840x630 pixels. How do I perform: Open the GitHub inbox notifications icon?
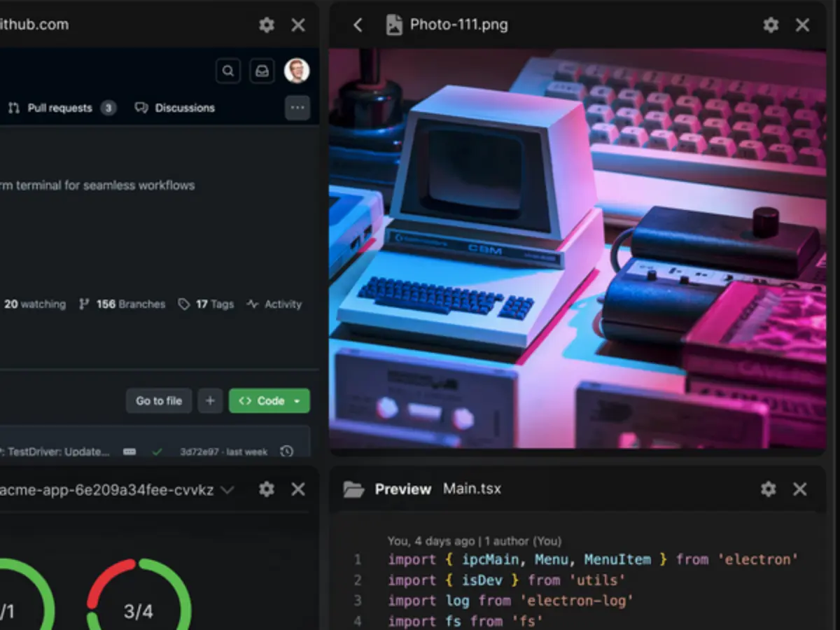pos(262,71)
